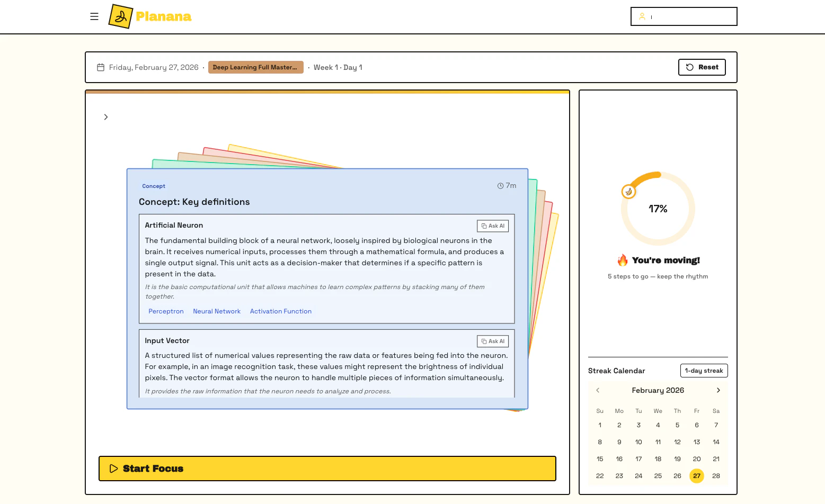This screenshot has width=825, height=504.
Task: Open the Neural Network related term link
Action: coord(217,311)
